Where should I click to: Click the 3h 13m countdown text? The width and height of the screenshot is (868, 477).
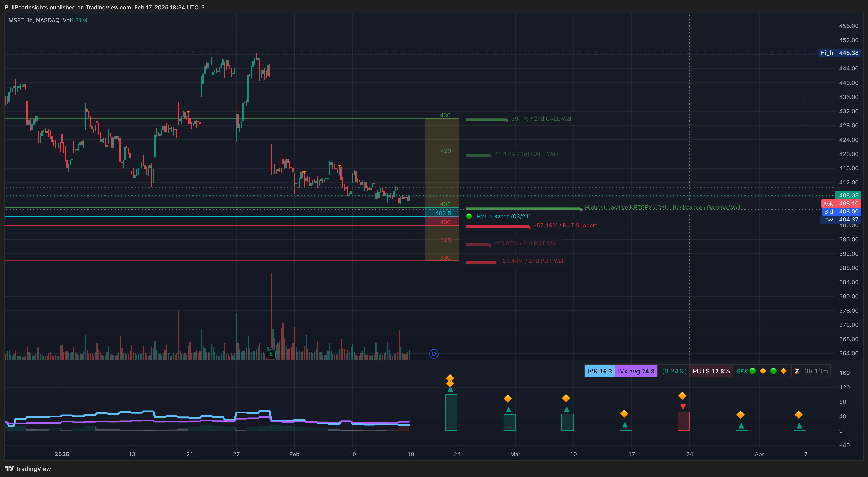pyautogui.click(x=816, y=371)
